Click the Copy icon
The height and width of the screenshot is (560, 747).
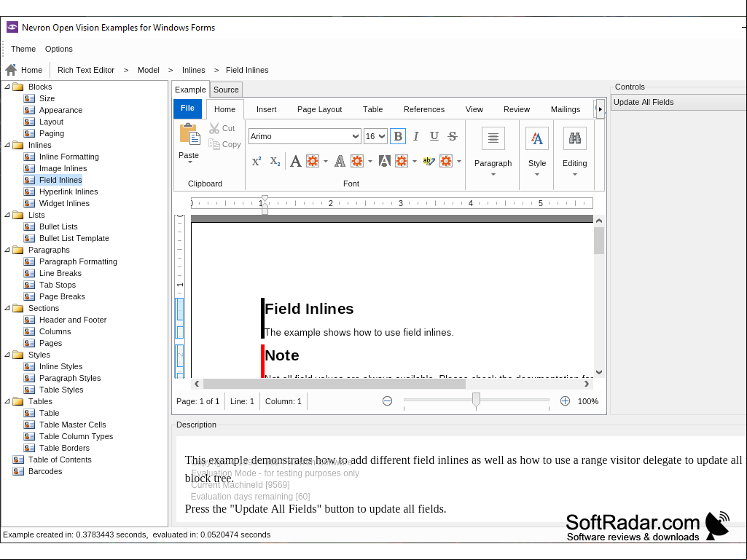point(214,144)
